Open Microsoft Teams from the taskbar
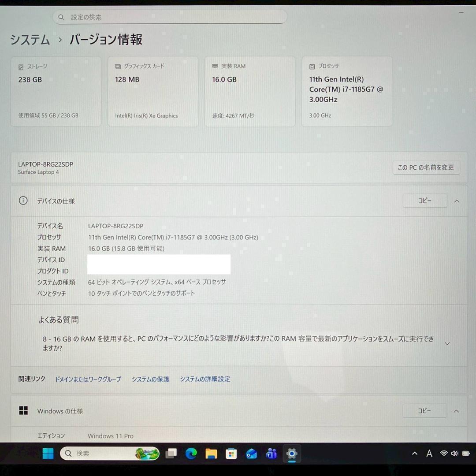The width and height of the screenshot is (476, 476). 272,454
